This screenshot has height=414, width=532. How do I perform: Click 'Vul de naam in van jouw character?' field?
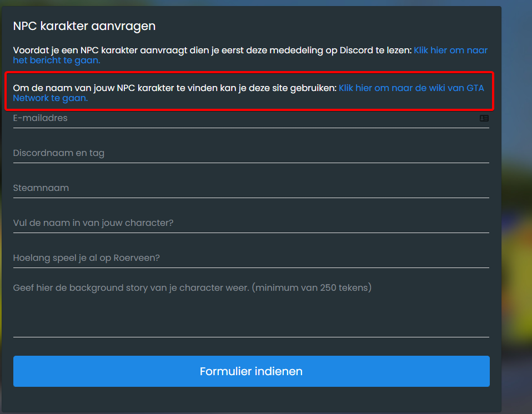tap(222, 223)
